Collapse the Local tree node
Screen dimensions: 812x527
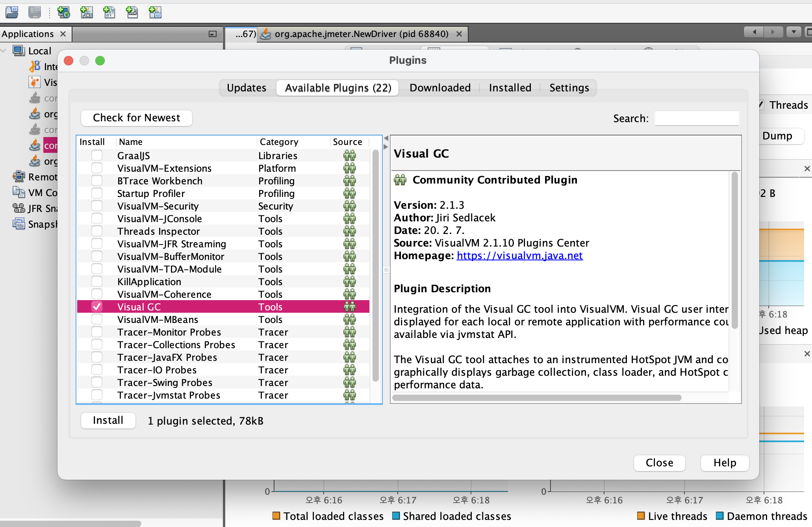(x=4, y=51)
